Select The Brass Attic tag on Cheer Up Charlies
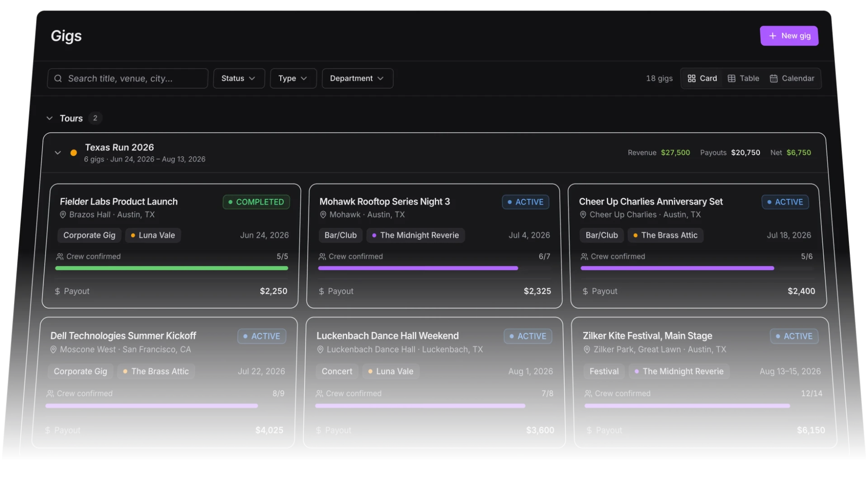 click(665, 235)
